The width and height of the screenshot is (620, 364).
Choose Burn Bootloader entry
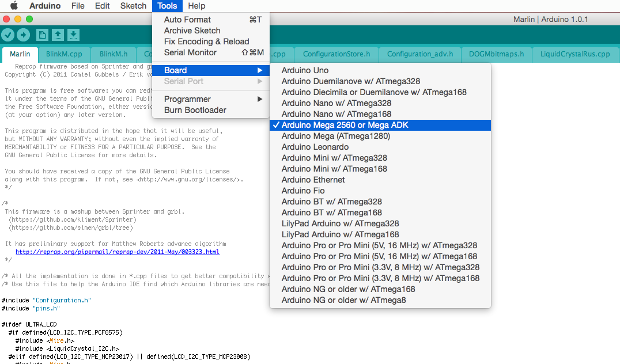(211, 110)
